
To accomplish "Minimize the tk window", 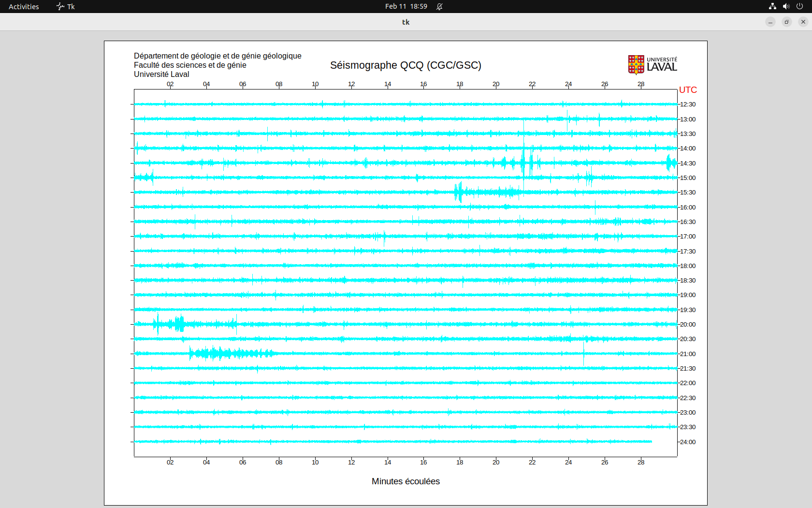I will point(770,22).
